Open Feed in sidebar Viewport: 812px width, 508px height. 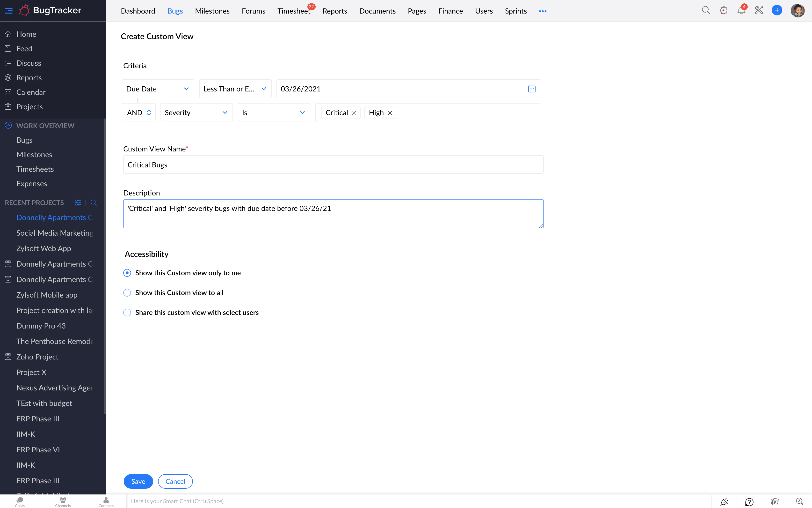pyautogui.click(x=24, y=48)
